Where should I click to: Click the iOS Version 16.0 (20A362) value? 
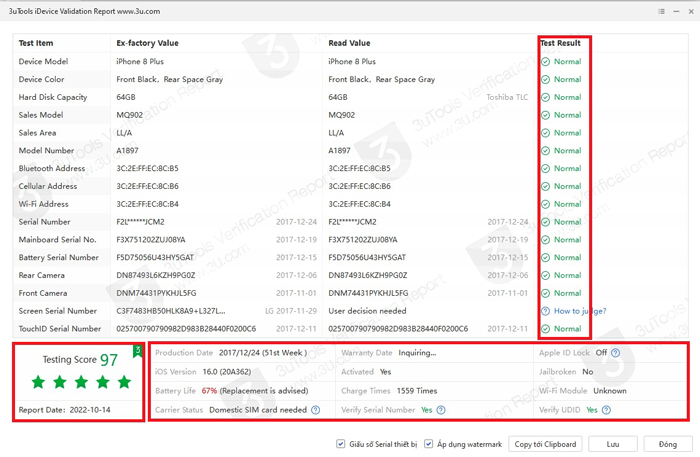(x=227, y=372)
